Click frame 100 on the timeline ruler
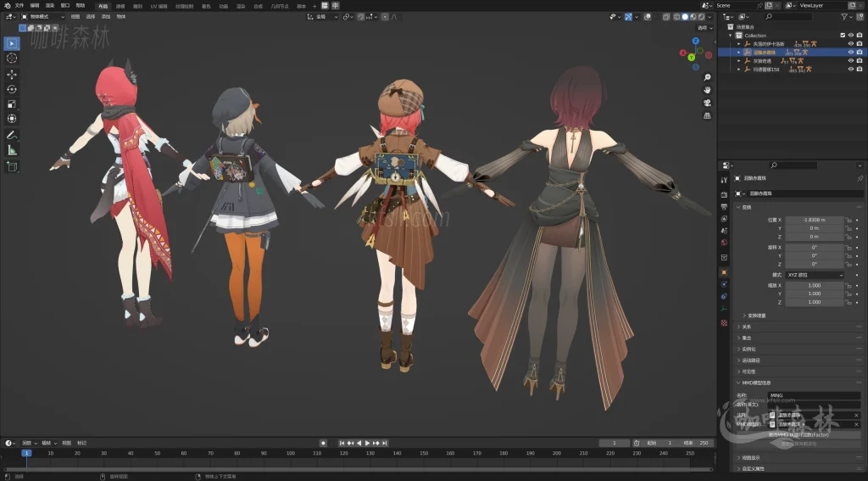This screenshot has height=481, width=868. click(291, 453)
